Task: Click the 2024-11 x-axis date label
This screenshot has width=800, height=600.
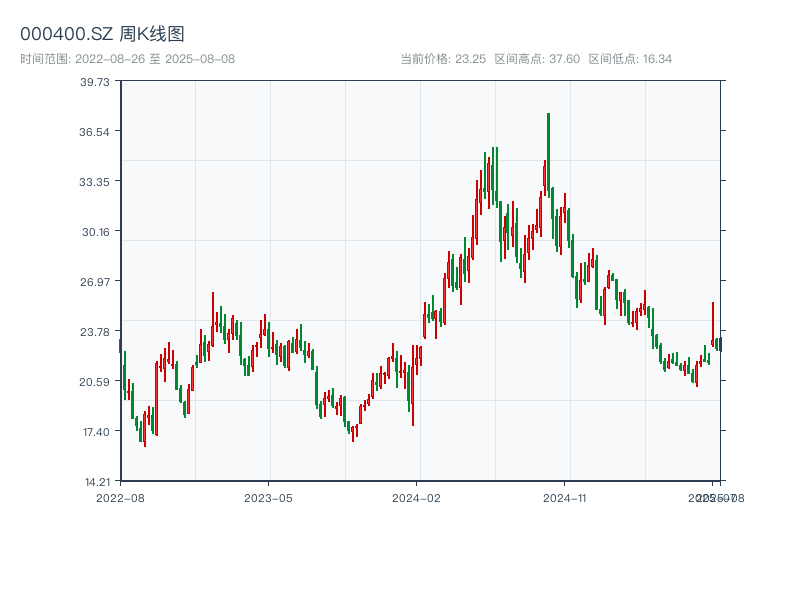Action: [565, 497]
